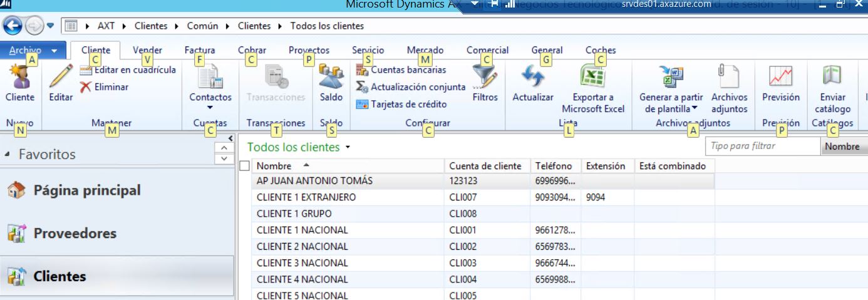This screenshot has width=868, height=300.
Task: Switch to the Servicio tab
Action: [x=368, y=50]
